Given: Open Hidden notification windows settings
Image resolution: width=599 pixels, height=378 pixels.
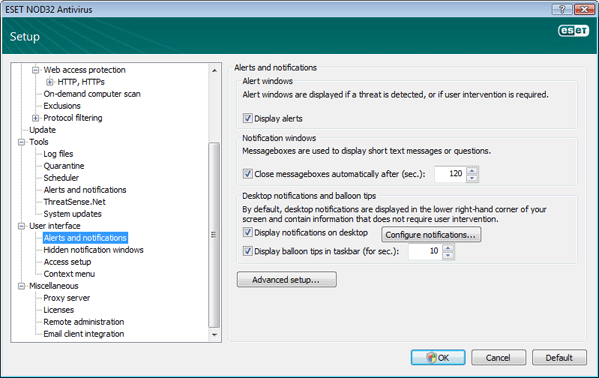Looking at the screenshot, I should tap(94, 250).
